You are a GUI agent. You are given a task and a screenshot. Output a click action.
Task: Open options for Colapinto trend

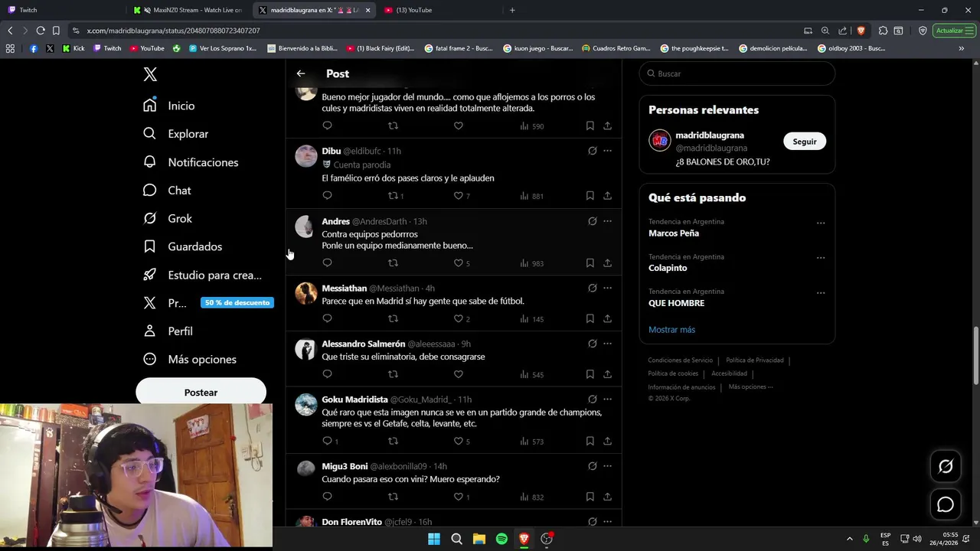click(821, 258)
